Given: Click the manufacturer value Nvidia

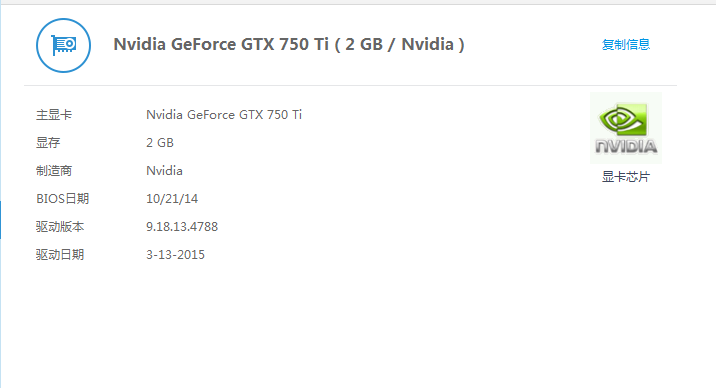Looking at the screenshot, I should pyautogui.click(x=164, y=171).
